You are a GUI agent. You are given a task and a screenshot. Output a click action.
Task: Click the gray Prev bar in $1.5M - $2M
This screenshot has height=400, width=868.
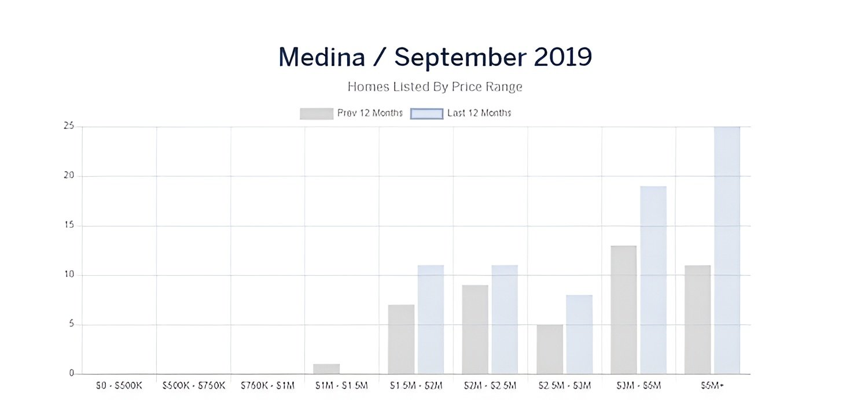(x=401, y=339)
